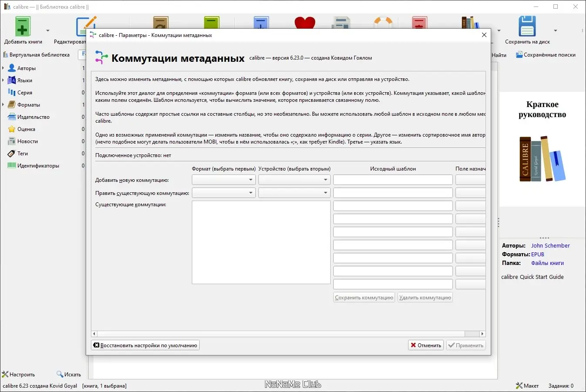
Task: Open format dropdown for Править существующую коммутацию
Action: point(224,193)
